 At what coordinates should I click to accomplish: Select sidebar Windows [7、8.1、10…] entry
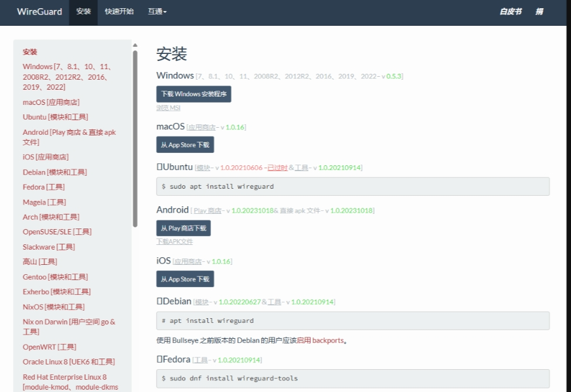tap(67, 77)
